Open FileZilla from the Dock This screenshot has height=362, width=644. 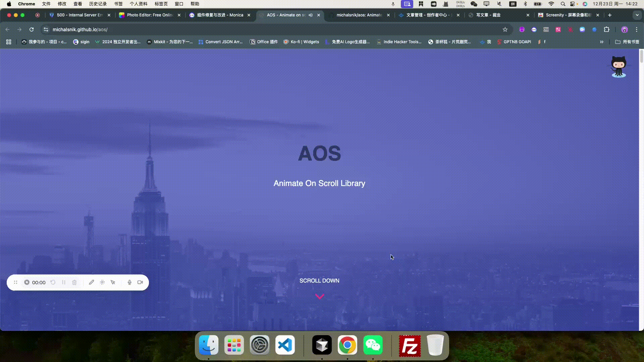410,345
